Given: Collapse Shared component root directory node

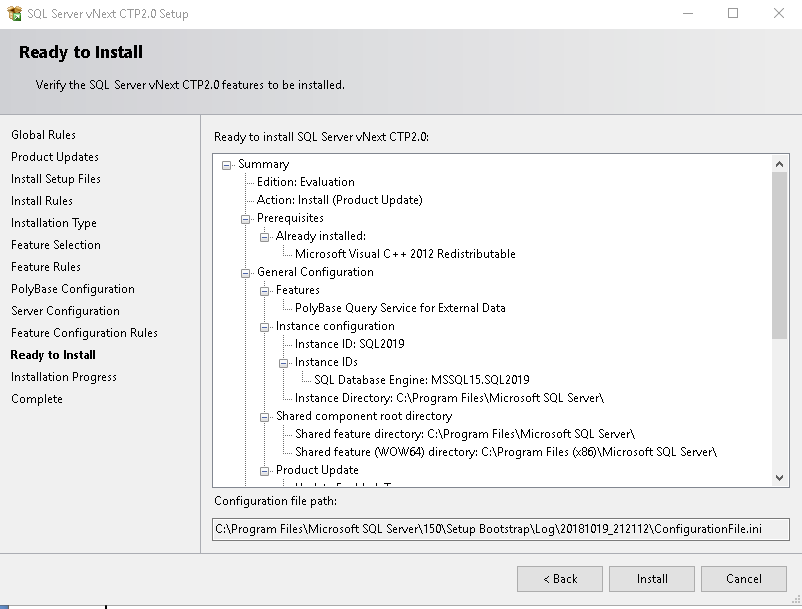Looking at the screenshot, I should 266,416.
